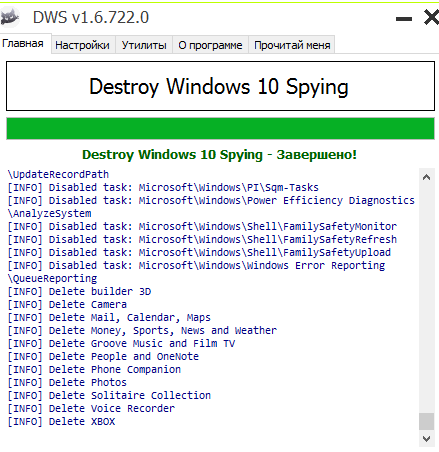Click the FamilySafetyMonitor disabled task line
Image resolution: width=439 pixels, height=452 pixels.
coord(202,227)
